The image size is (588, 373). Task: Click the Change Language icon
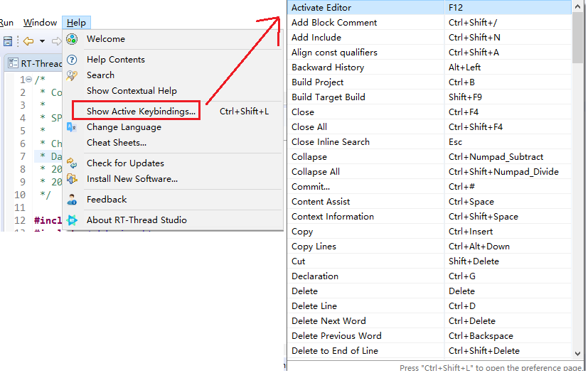(72, 127)
